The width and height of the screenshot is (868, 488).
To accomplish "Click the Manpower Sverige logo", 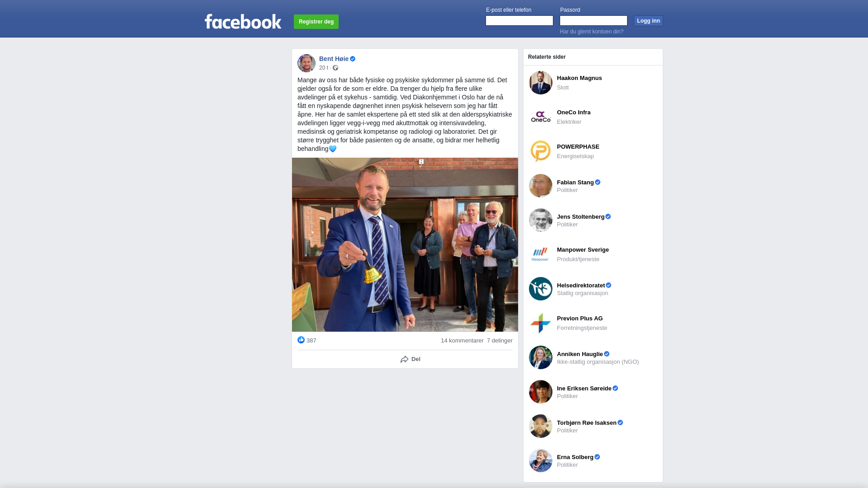I will pyautogui.click(x=541, y=254).
